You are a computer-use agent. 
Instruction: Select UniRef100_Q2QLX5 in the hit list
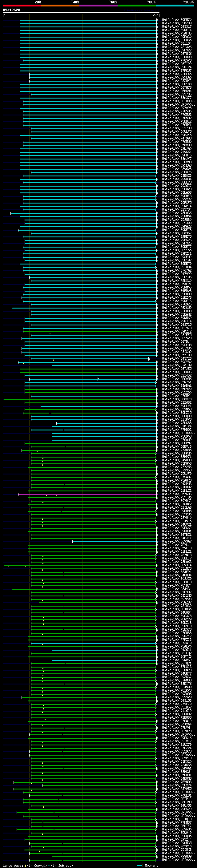tap(177, 74)
